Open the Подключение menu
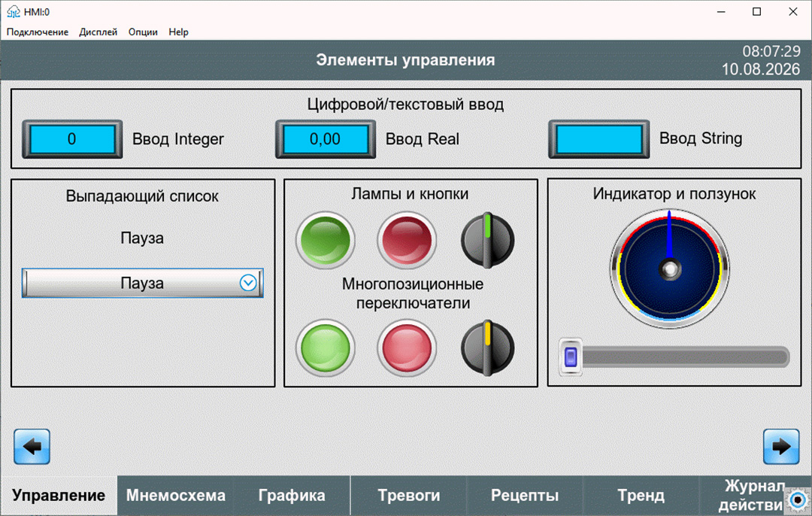Viewport: 812px width, 516px height. click(x=38, y=32)
